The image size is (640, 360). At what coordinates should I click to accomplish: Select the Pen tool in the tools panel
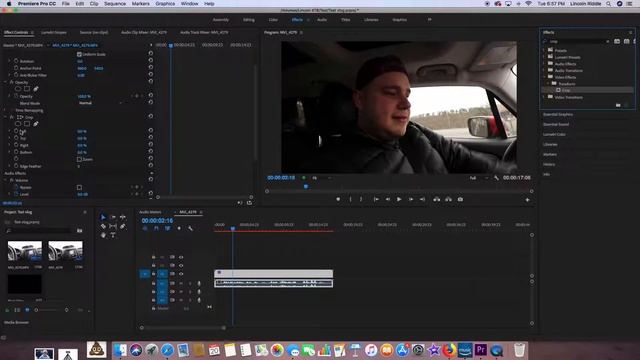122,226
